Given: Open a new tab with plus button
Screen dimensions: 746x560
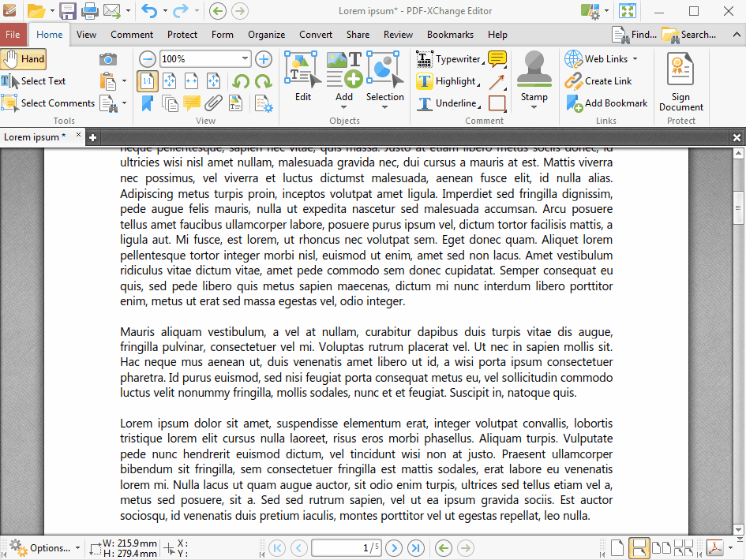Looking at the screenshot, I should tap(93, 137).
